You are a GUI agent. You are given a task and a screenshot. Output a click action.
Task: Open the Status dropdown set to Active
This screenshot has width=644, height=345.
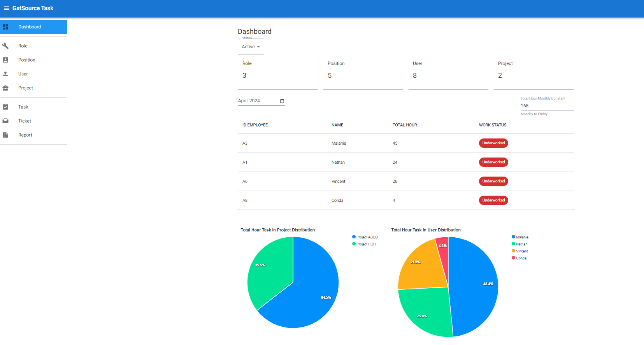tap(251, 47)
